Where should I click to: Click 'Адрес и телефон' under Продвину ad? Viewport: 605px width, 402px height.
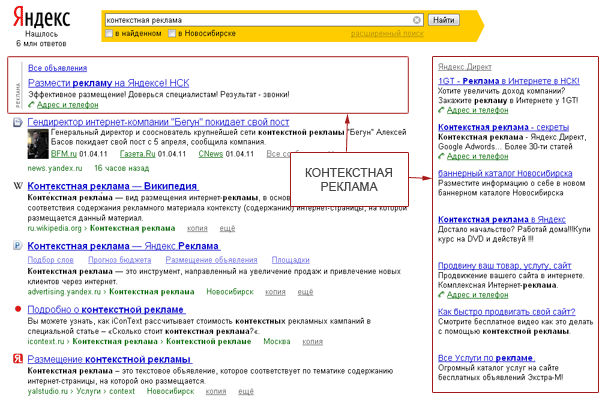[477, 295]
